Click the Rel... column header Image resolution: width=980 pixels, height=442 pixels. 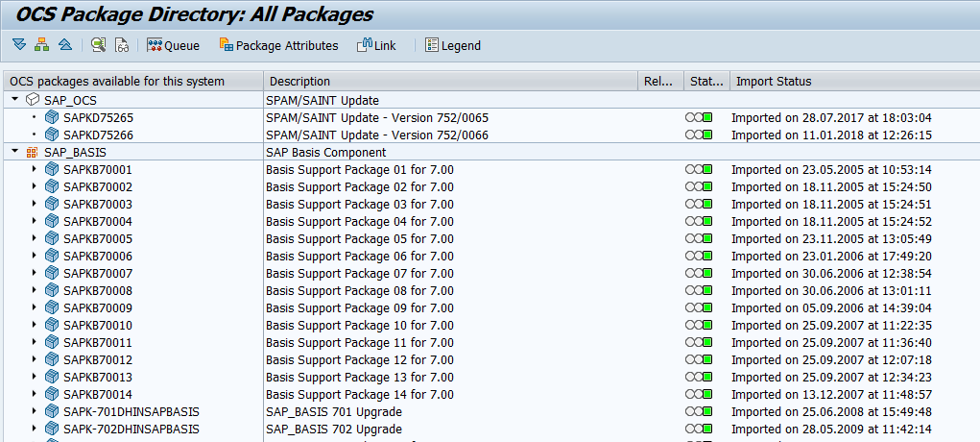pyautogui.click(x=660, y=82)
